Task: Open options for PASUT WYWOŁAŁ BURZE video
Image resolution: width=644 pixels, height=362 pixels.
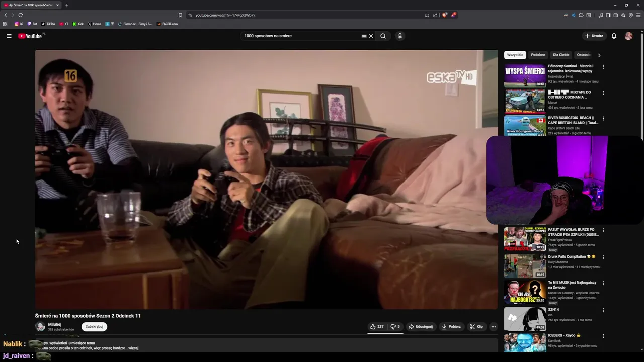Action: (x=603, y=230)
